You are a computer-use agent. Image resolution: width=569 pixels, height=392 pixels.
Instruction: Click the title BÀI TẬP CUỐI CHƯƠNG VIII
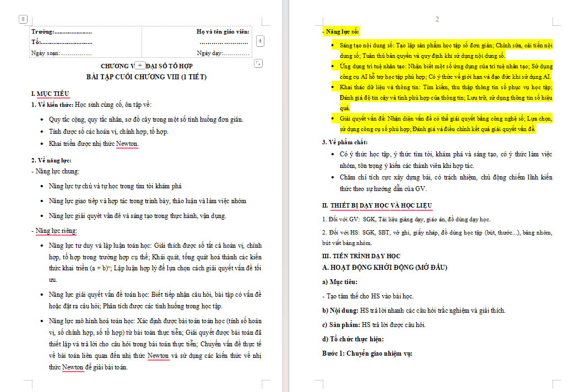(146, 77)
